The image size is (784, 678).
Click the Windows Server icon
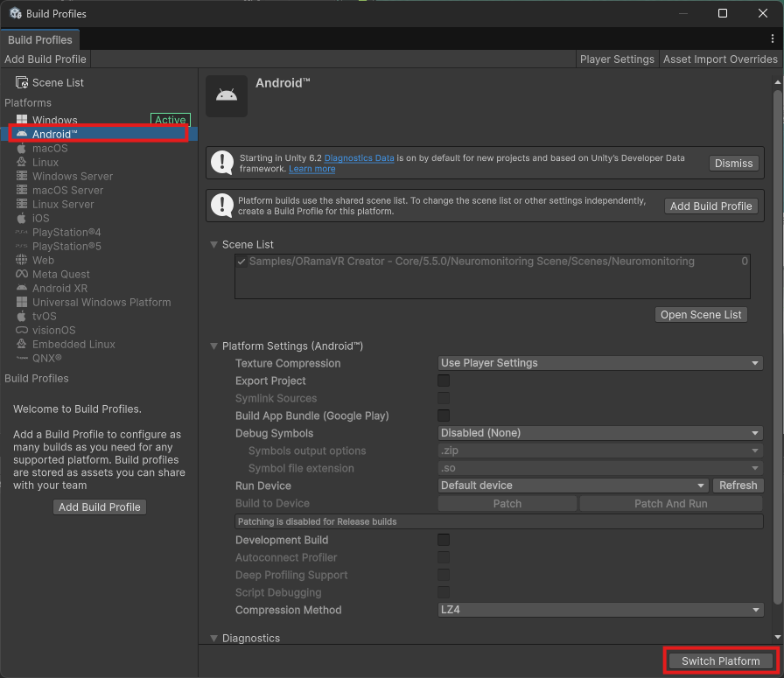coord(22,176)
